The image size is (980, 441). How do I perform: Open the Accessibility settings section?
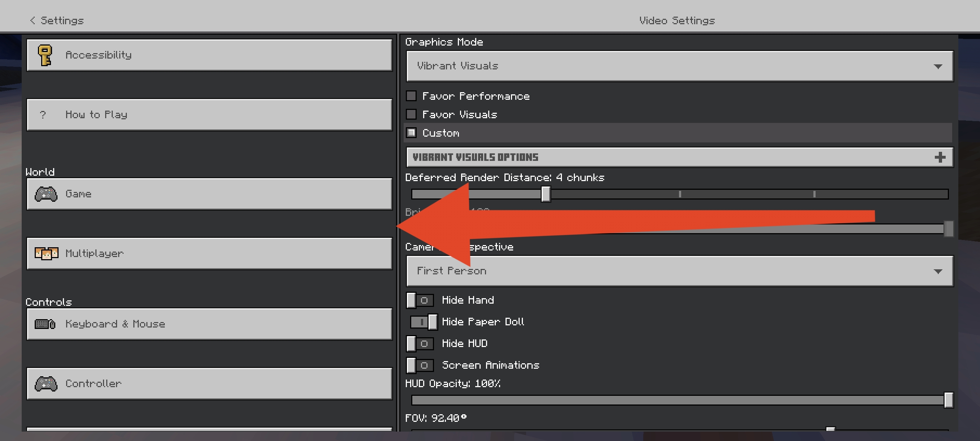point(209,55)
